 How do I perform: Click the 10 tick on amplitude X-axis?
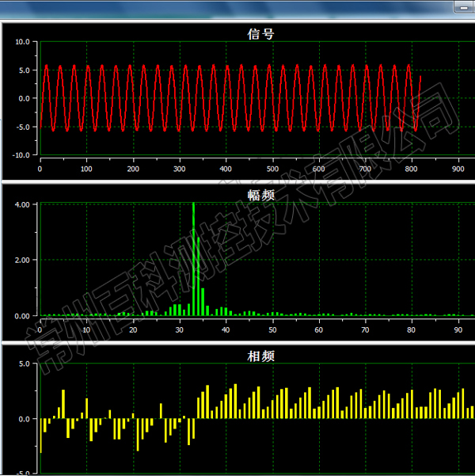click(86, 330)
